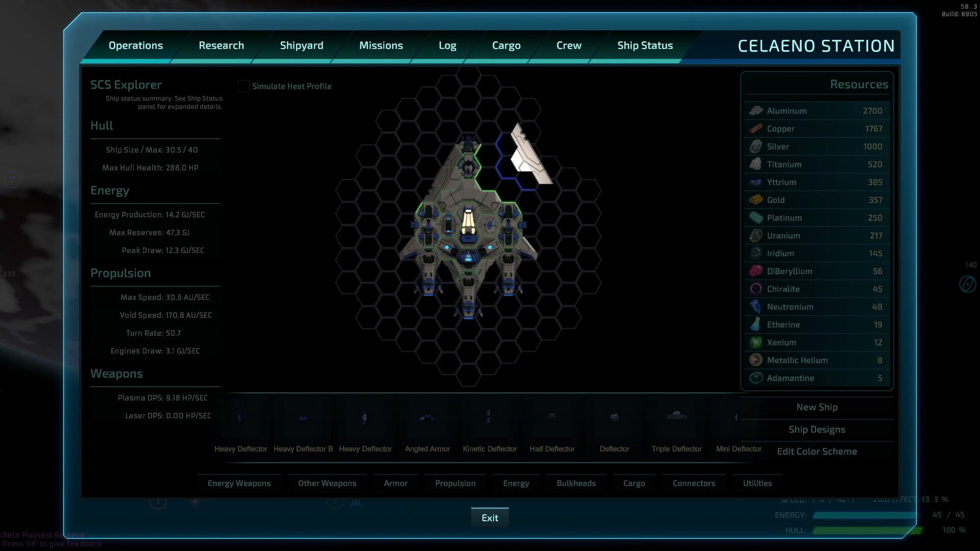980x551 pixels.
Task: Click the Xenium resource icon
Action: tap(756, 342)
